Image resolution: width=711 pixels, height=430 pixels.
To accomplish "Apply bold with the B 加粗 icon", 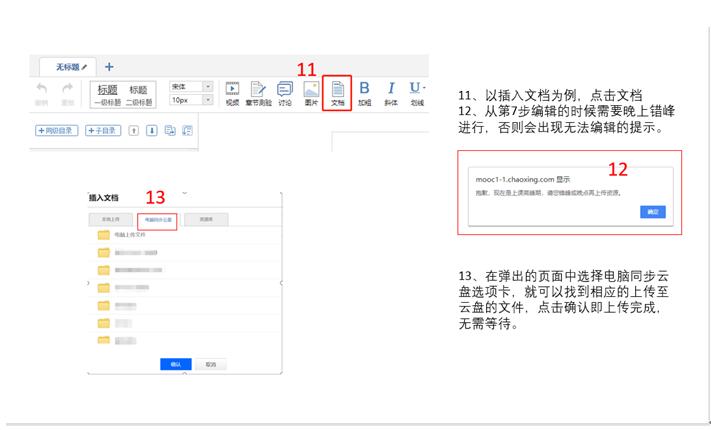I will (x=364, y=92).
